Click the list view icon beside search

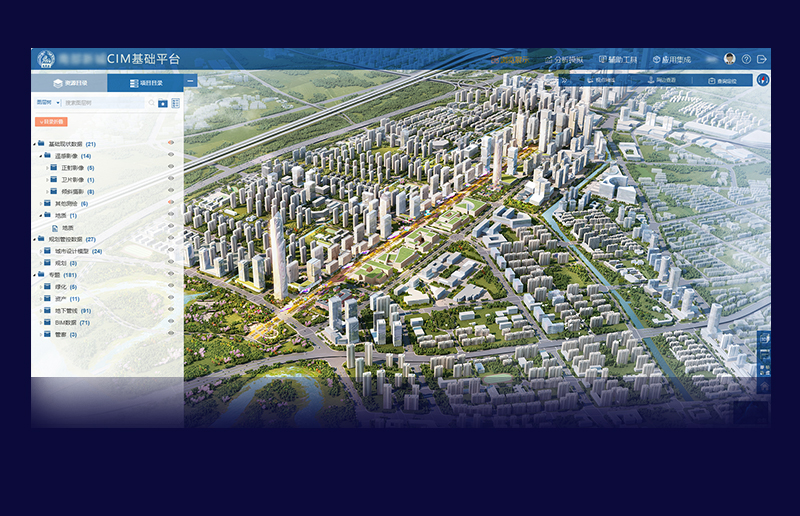(176, 102)
